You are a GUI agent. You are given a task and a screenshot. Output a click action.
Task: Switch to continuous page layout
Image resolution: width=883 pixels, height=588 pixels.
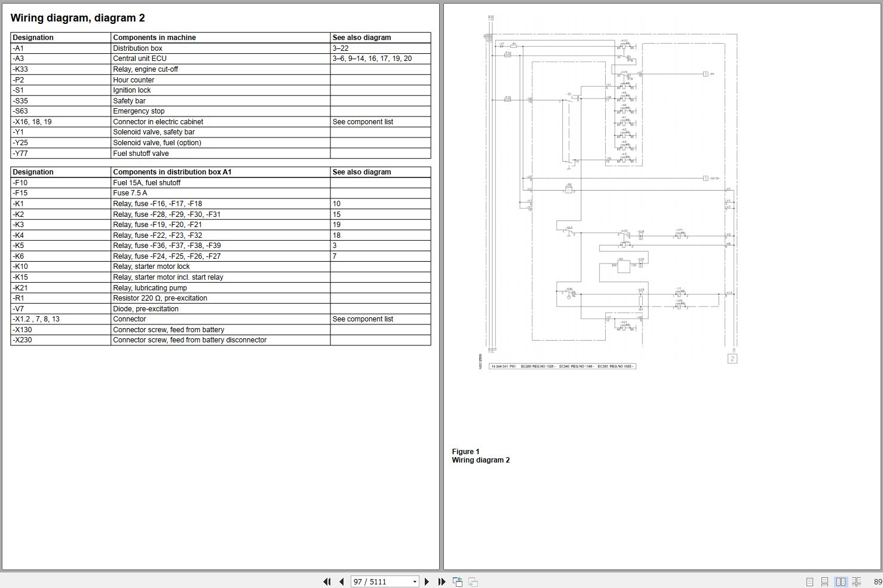click(x=824, y=581)
